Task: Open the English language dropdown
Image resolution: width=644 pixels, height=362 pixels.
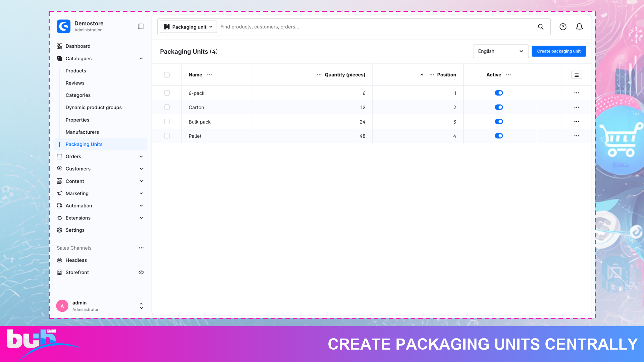Action: tap(500, 51)
